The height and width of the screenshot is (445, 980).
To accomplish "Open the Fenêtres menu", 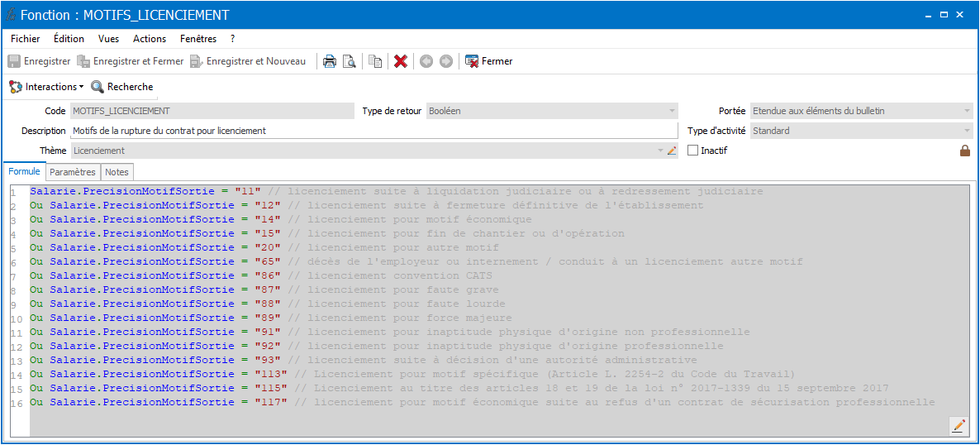I will tap(198, 39).
